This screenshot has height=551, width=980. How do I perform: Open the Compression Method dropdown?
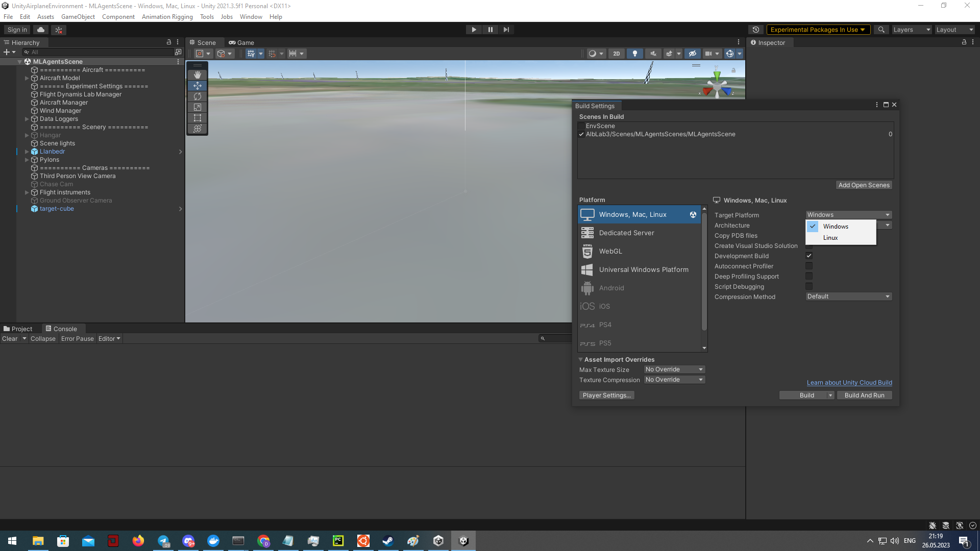pos(848,296)
